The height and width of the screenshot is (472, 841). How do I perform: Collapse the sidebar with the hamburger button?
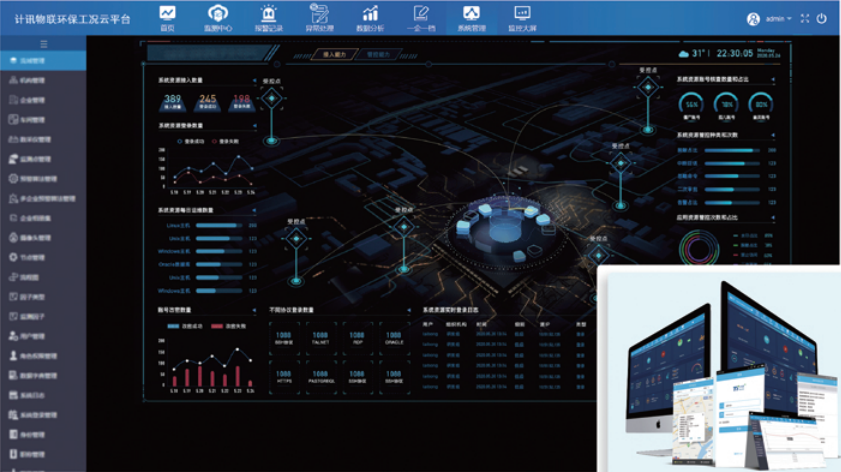(x=43, y=45)
